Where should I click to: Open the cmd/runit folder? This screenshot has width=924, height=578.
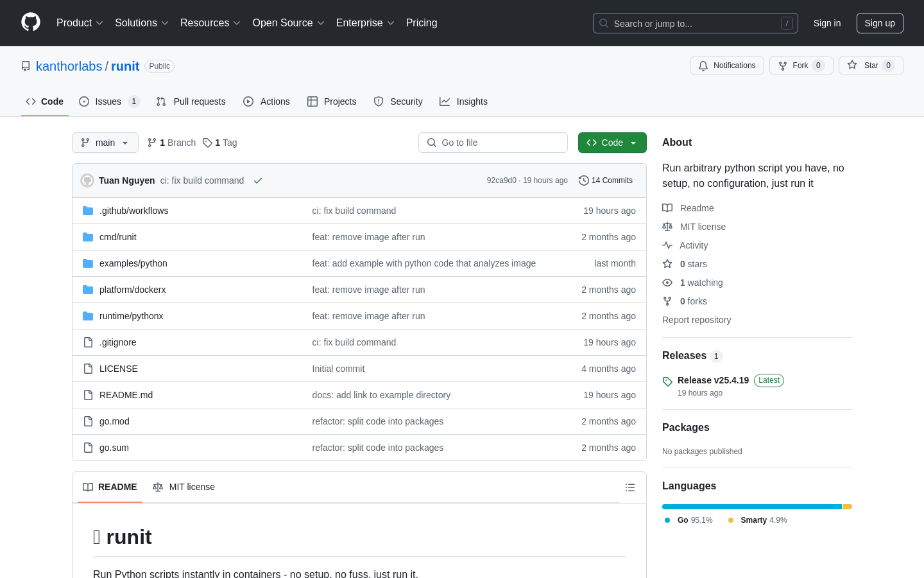tap(118, 237)
